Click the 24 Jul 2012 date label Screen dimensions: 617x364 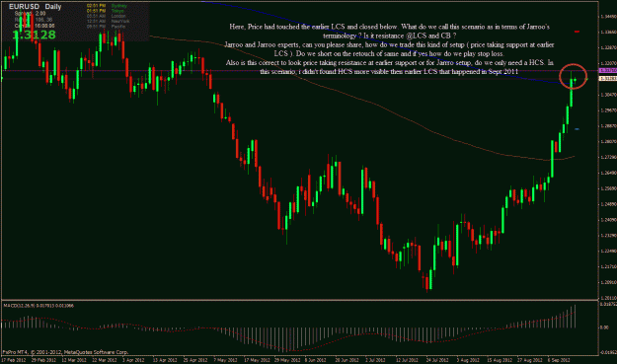coord(437,360)
